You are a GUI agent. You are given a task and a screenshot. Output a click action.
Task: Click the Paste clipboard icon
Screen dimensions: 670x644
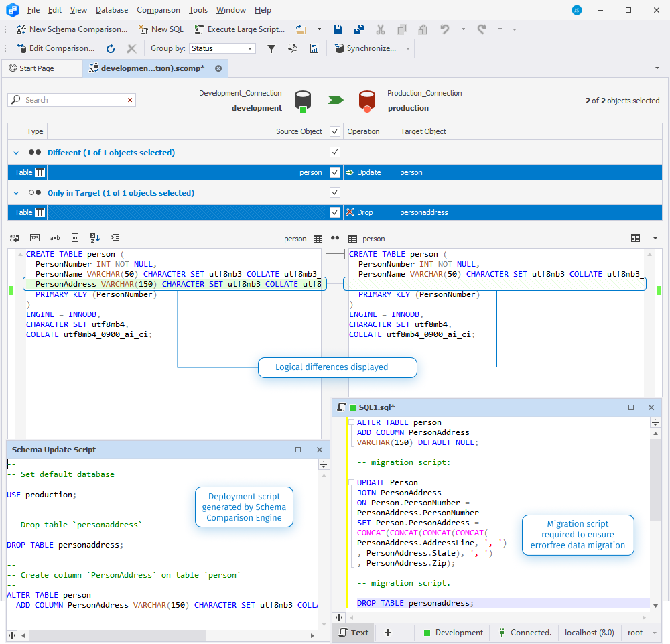423,29
